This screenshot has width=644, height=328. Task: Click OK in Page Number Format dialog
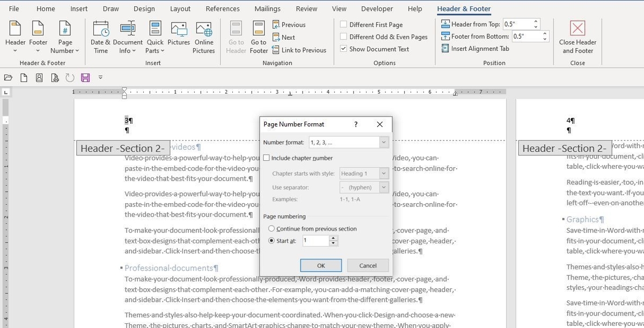click(x=321, y=265)
